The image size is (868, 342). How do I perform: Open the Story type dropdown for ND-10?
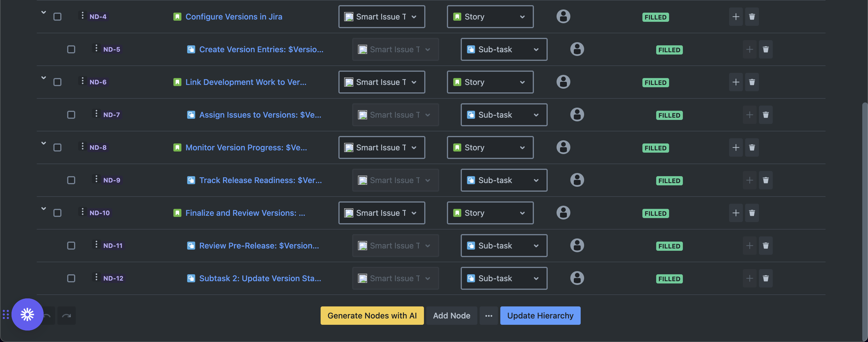tap(490, 213)
